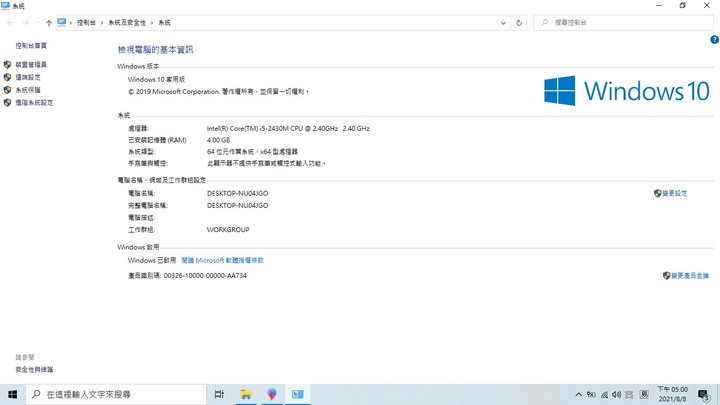Expand chevron after 系統及安全性 breadcrumb
Image resolution: width=720 pixels, height=405 pixels.
pyautogui.click(x=152, y=22)
